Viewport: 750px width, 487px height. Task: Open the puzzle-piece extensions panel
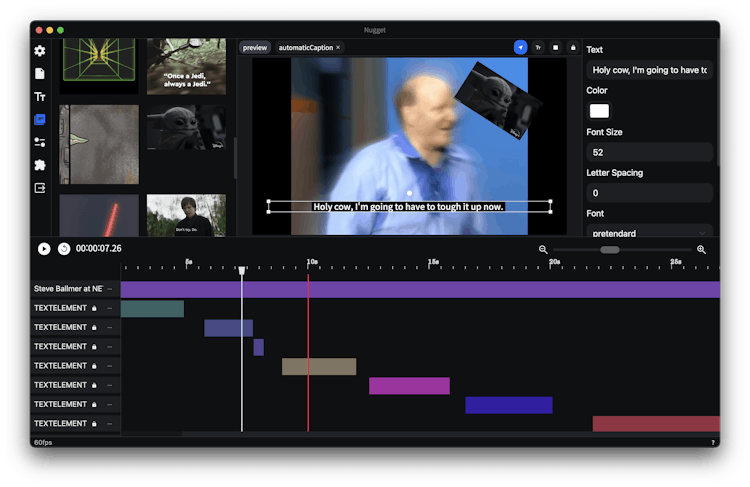pyautogui.click(x=40, y=165)
